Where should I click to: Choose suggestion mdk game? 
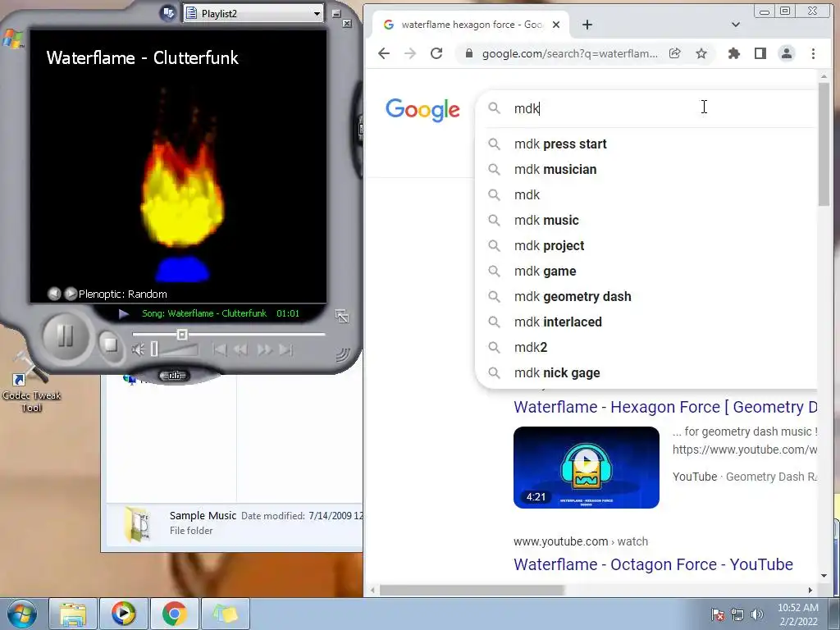(x=646, y=271)
